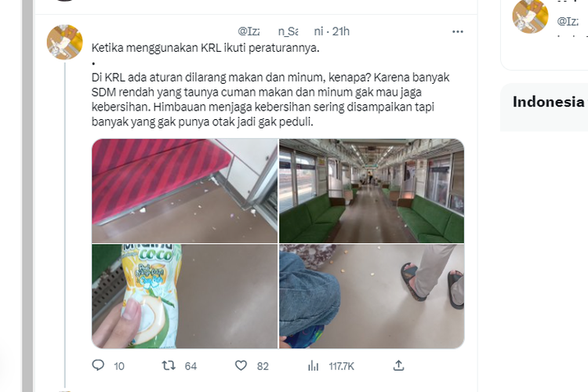588x392 pixels.
Task: Open the sidebar profile avatar
Action: pos(530,16)
